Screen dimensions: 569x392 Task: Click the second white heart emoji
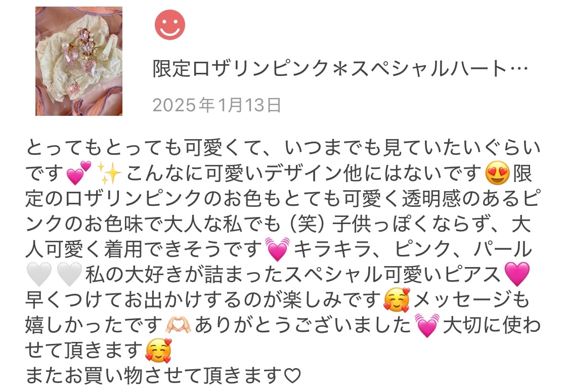click(x=69, y=275)
